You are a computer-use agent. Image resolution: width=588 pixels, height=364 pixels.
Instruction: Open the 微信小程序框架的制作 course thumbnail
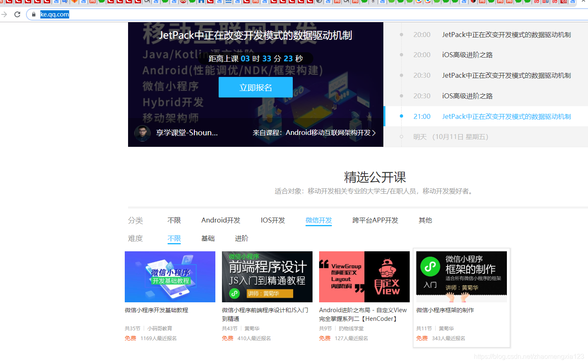click(462, 277)
